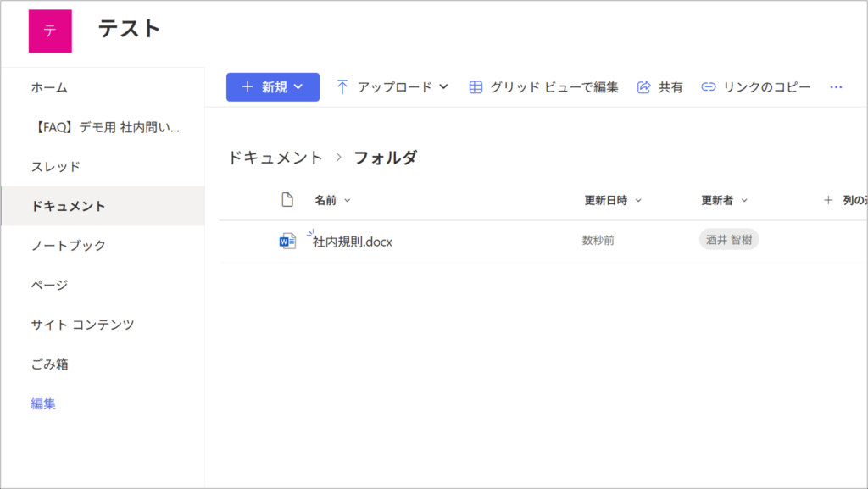Click the share icon
Screen dimensions: 868x489
coord(643,86)
